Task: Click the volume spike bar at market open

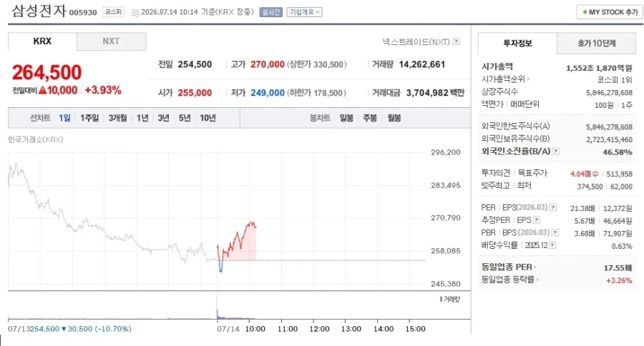Action: click(218, 307)
